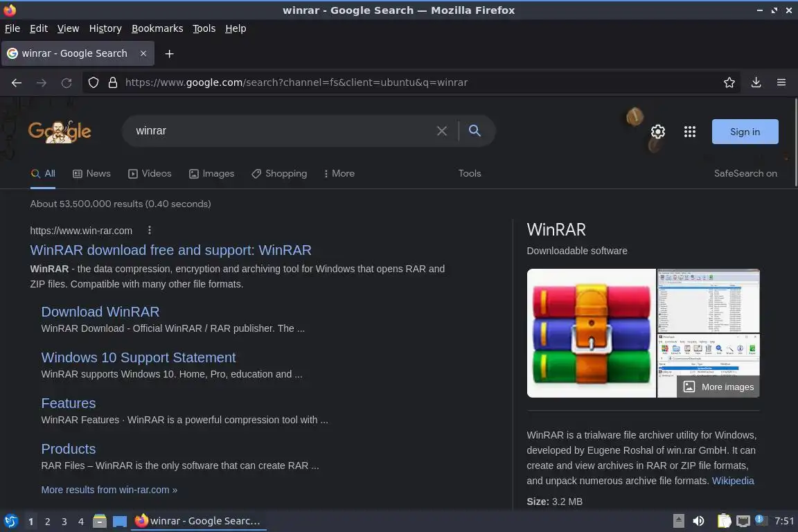Switch to the Shopping results tab
This screenshot has width=798, height=532.
pyautogui.click(x=279, y=174)
